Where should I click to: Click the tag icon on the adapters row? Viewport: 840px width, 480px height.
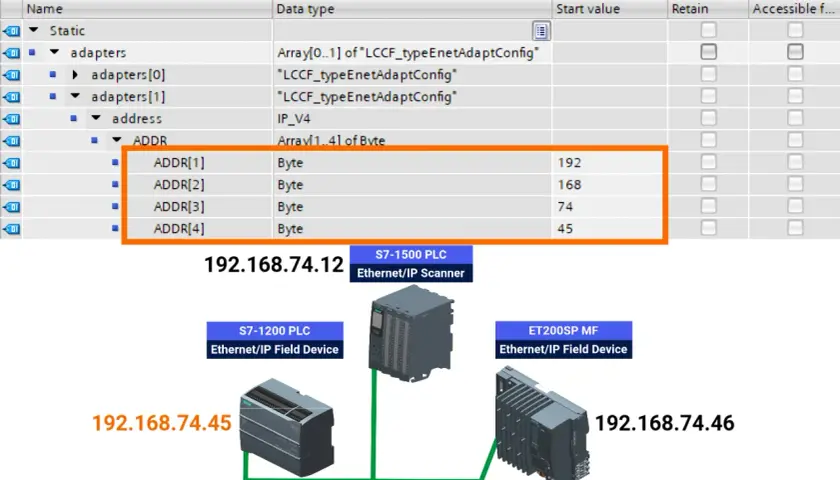click(11, 53)
